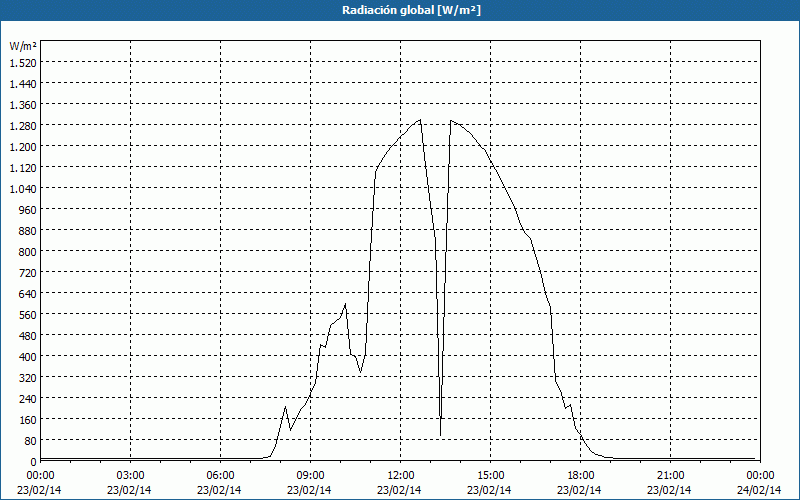Select the 1.120 y-axis value
Viewport: 800px width, 500px height.
point(23,167)
